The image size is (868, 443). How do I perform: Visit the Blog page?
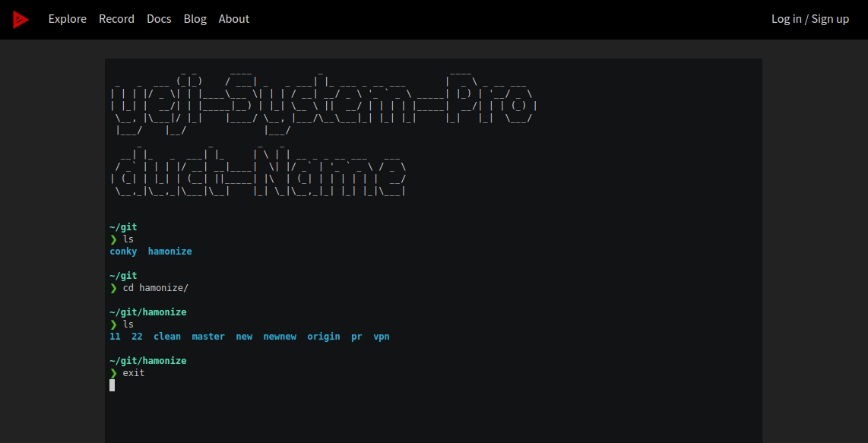[195, 19]
